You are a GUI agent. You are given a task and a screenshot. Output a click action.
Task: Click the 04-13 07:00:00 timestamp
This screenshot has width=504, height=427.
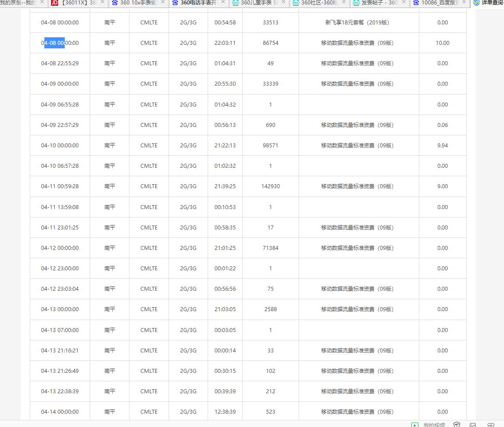point(60,330)
